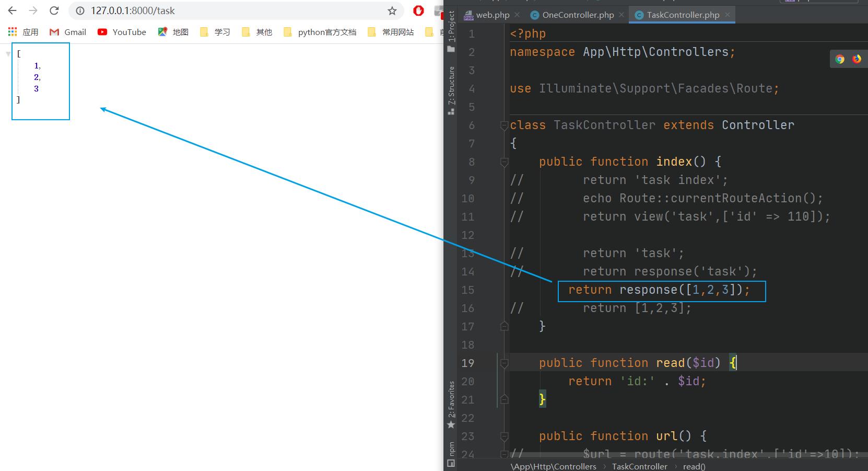Go back in the browser history
The height and width of the screenshot is (471, 868).
tap(13, 10)
